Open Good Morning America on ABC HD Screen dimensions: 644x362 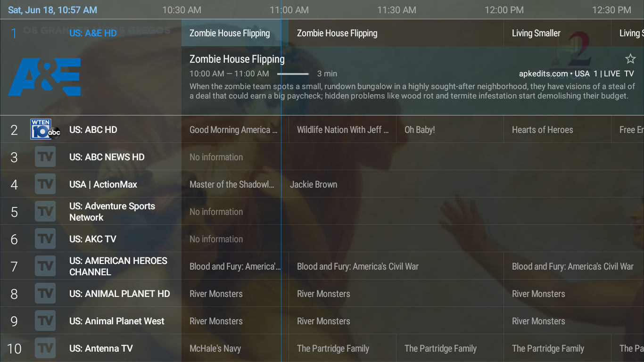(x=235, y=130)
